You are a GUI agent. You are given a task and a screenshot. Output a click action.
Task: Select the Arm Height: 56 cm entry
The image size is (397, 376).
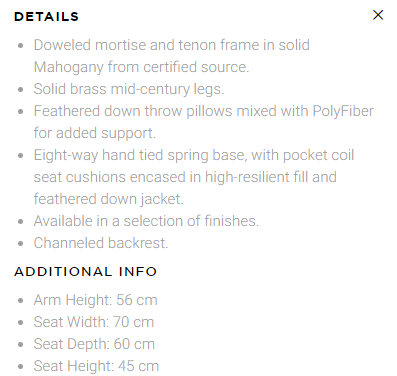95,300
